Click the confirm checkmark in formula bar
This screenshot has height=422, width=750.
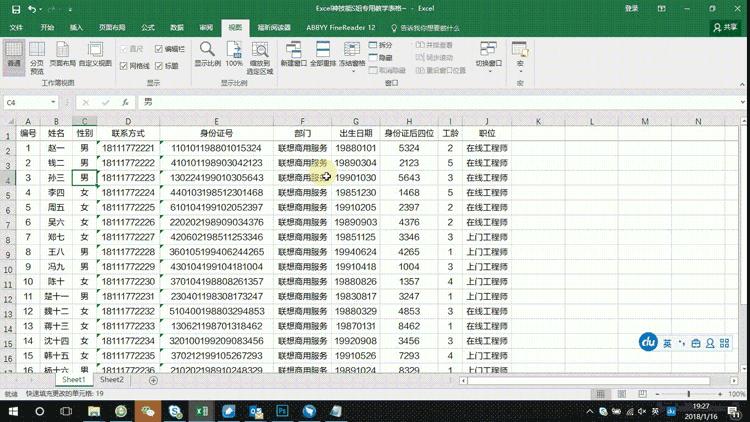click(105, 102)
